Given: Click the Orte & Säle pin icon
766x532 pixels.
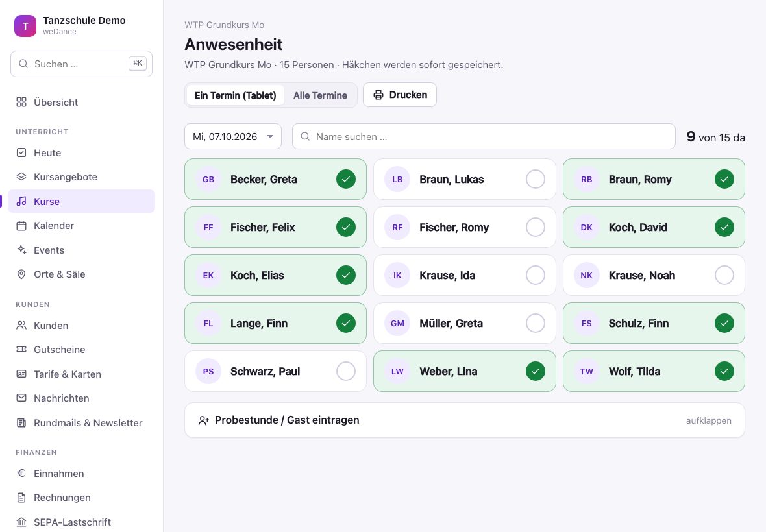Looking at the screenshot, I should [21, 274].
